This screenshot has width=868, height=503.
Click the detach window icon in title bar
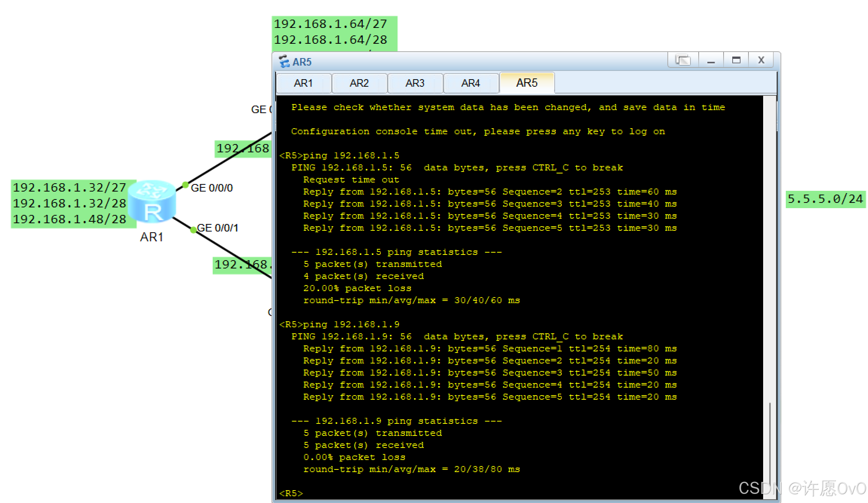[x=683, y=60]
